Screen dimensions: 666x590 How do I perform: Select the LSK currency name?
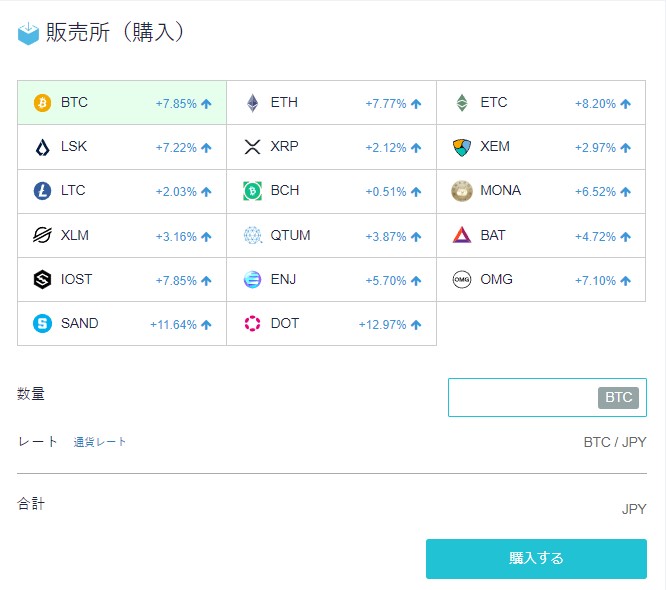point(74,147)
